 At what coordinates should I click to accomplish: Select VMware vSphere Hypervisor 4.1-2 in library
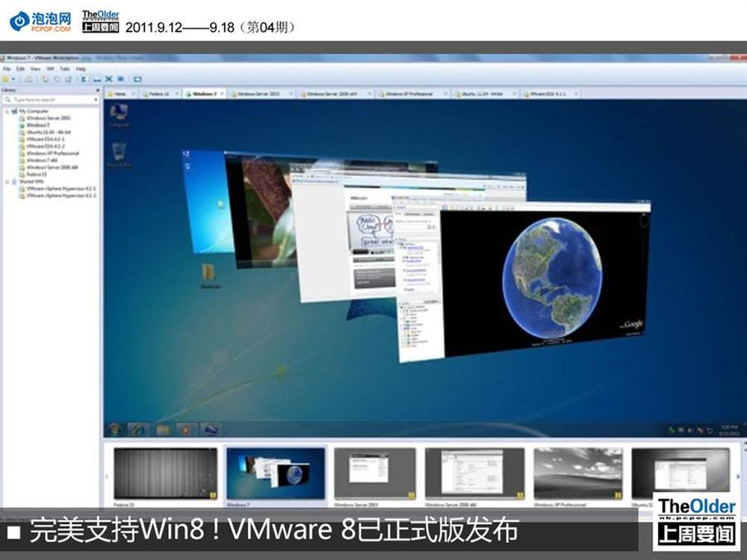click(x=58, y=196)
